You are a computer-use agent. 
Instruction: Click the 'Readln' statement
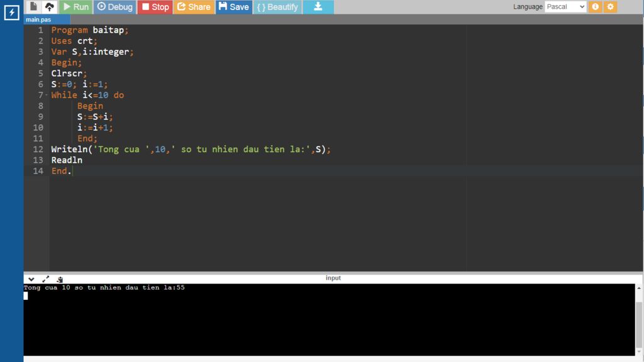pyautogui.click(x=67, y=160)
